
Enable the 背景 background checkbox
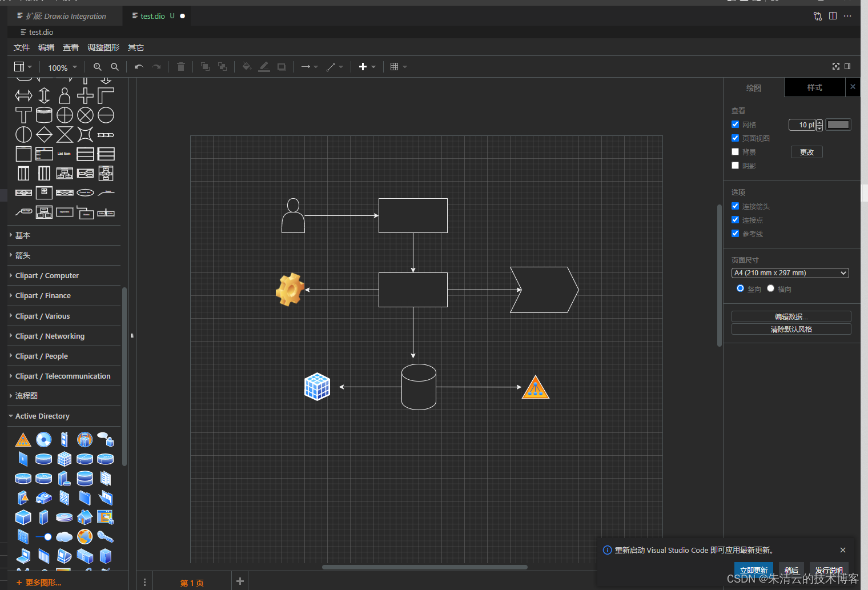tap(736, 151)
